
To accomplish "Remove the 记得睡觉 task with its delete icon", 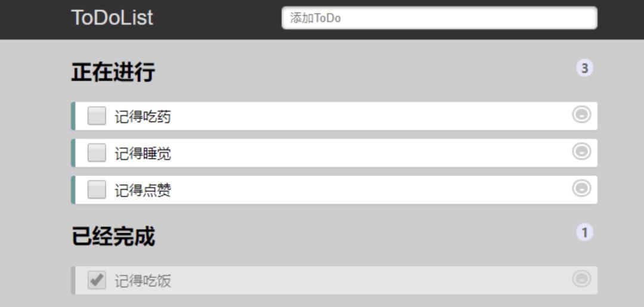I will tap(581, 152).
